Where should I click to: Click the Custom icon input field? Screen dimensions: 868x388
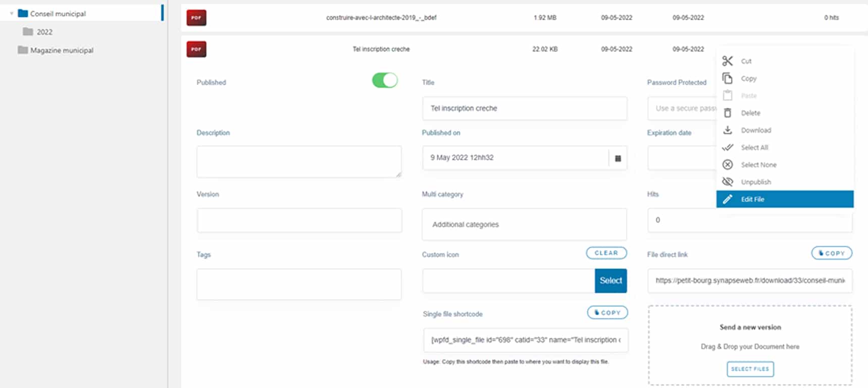508,281
